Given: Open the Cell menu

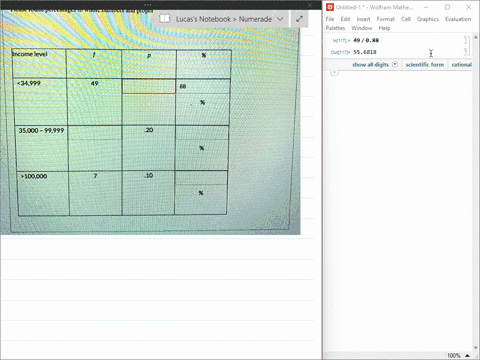Looking at the screenshot, I should [406, 19].
